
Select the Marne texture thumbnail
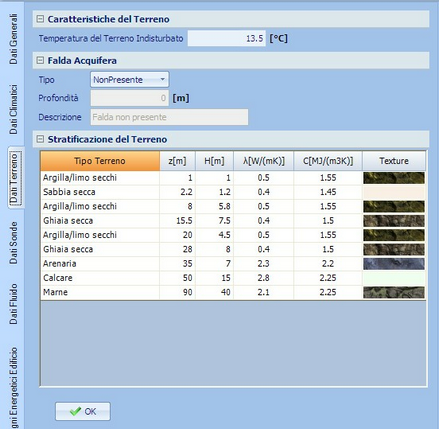click(394, 292)
